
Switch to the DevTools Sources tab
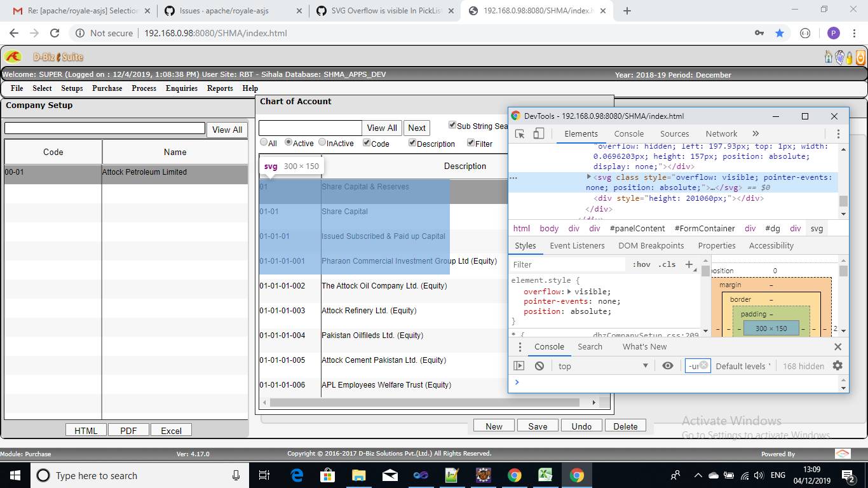point(675,133)
